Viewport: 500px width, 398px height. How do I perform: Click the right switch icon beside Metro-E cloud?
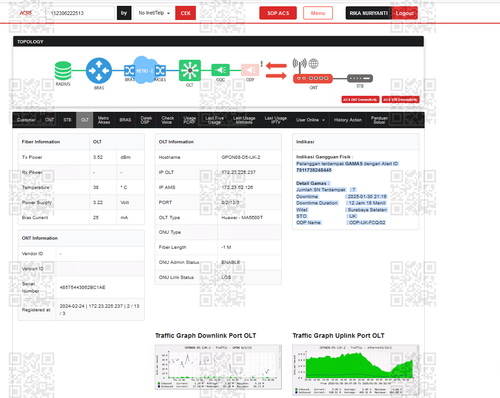[160, 70]
